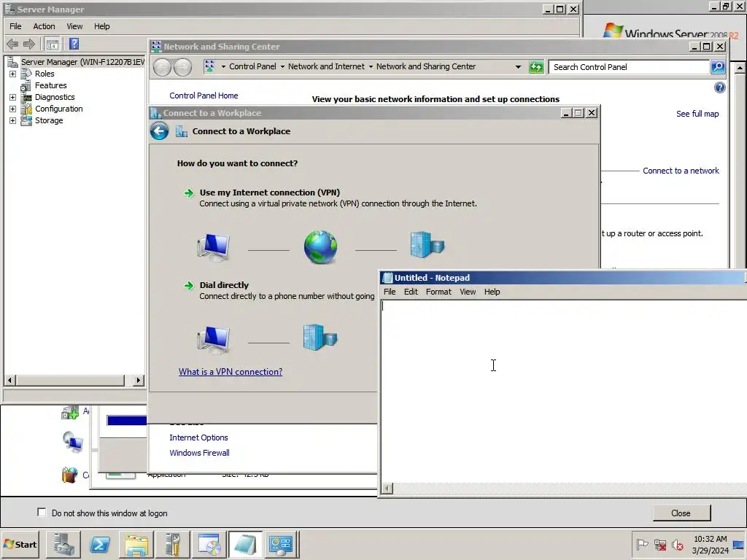Open the Network and Internet breadcrumb dropdown arrow

[371, 66]
